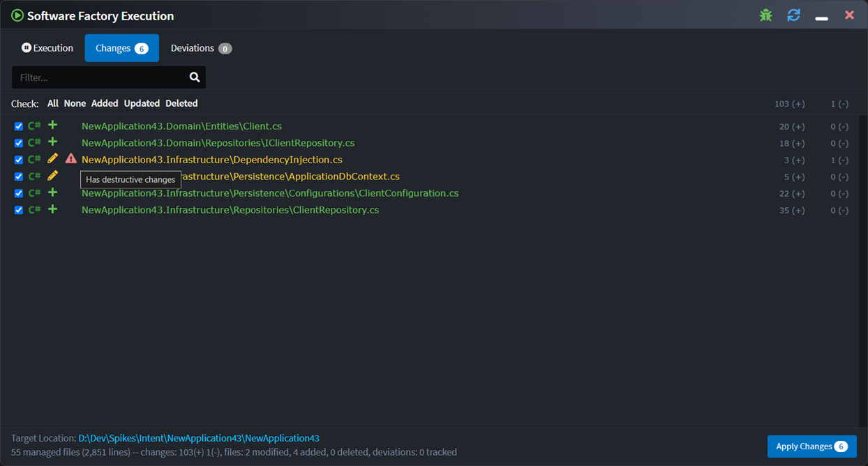Open the Deviations tab
868x466 pixels.
200,48
